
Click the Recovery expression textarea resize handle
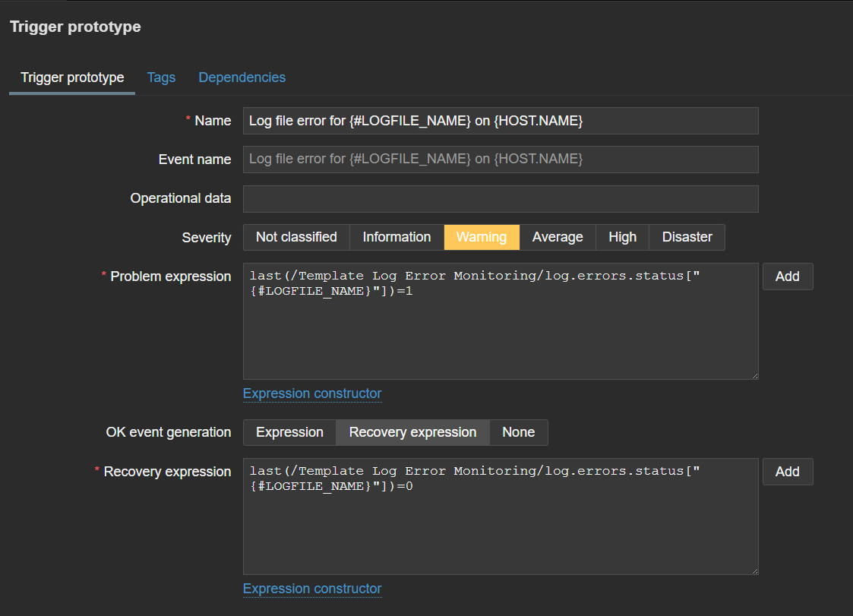tap(754, 571)
